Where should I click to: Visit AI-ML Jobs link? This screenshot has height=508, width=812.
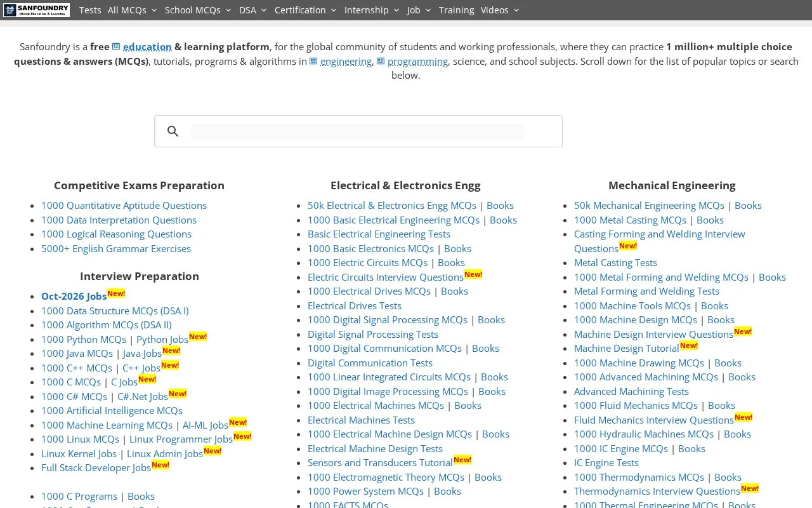(x=206, y=425)
